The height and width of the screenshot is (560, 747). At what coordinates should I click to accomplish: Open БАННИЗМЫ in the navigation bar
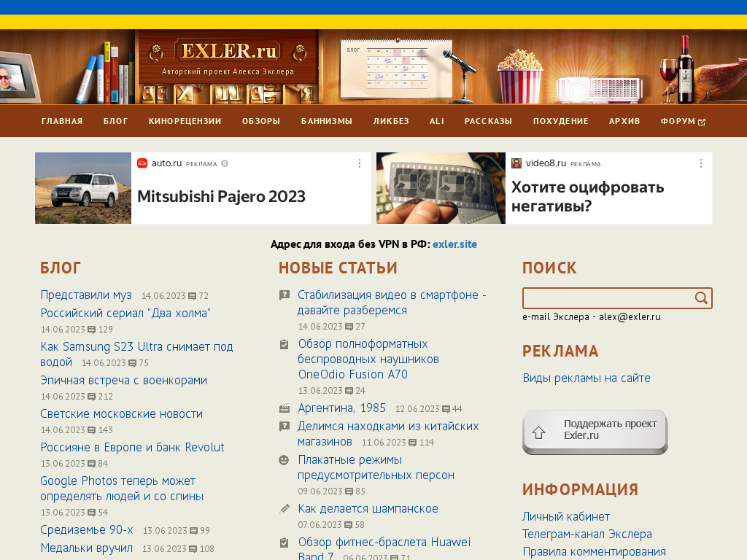tap(327, 121)
